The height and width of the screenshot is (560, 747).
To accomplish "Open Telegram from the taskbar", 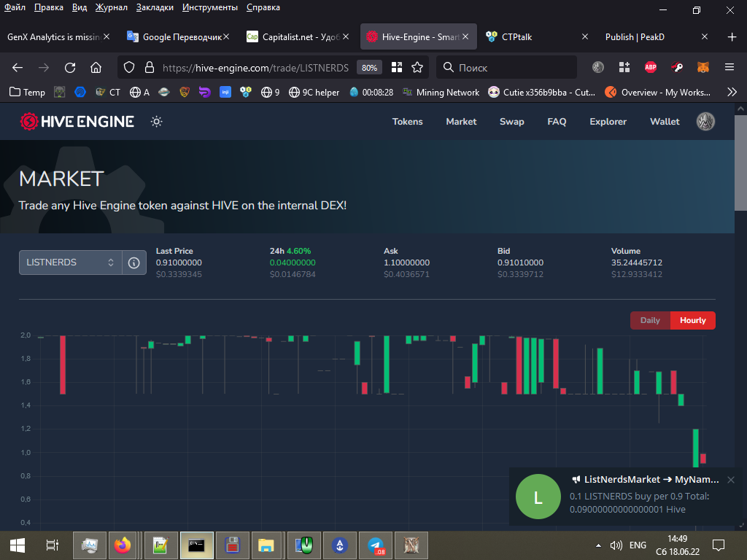I will 376,545.
